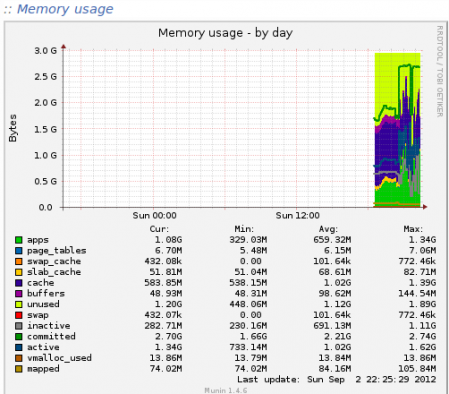Click the apps current value 1.08G

coord(168,240)
